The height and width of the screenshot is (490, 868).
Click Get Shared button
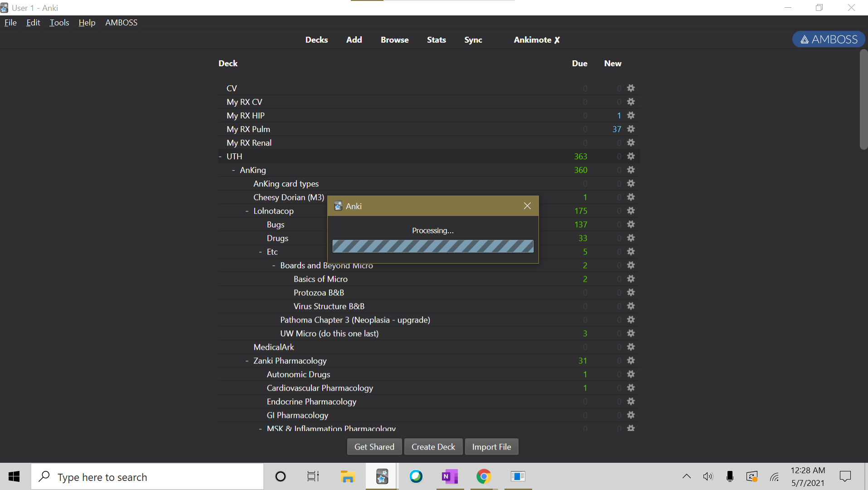click(374, 447)
